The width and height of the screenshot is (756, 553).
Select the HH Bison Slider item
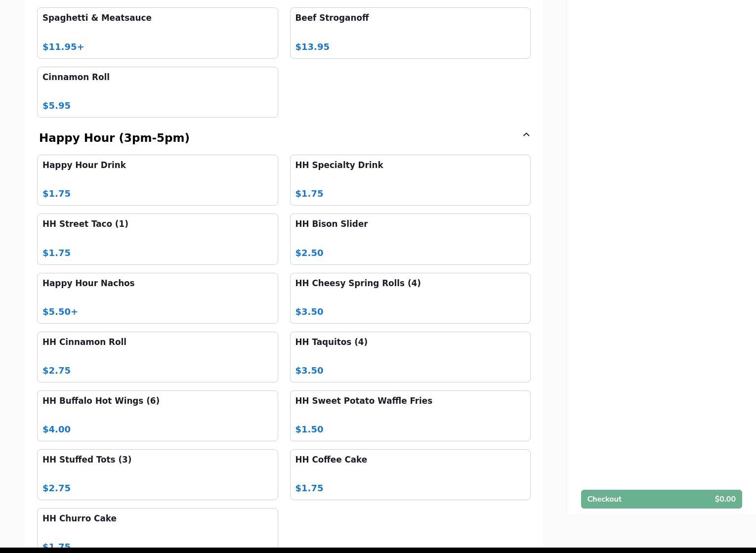[410, 239]
